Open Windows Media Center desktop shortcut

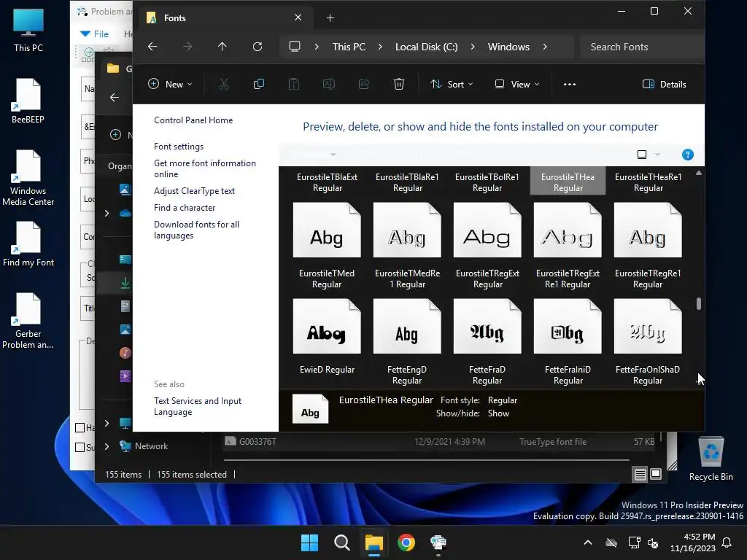click(x=28, y=178)
